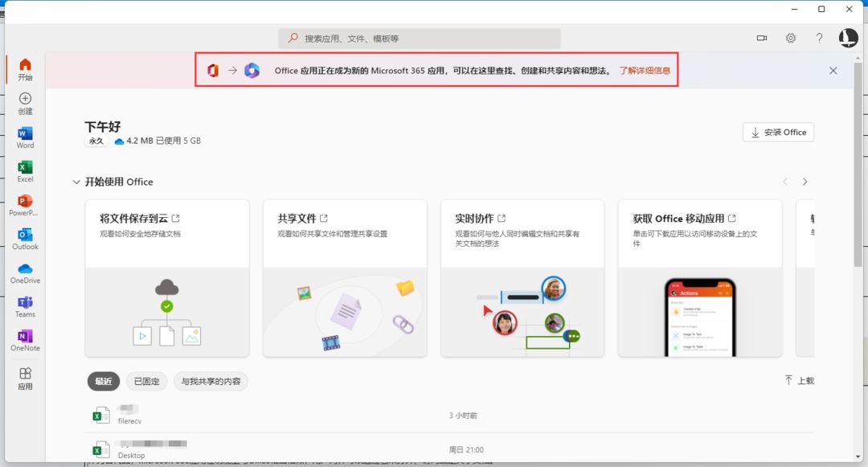Open external link icon beside 获取 Office 移动应用
Viewport: 868px width, 467px height.
click(x=732, y=218)
